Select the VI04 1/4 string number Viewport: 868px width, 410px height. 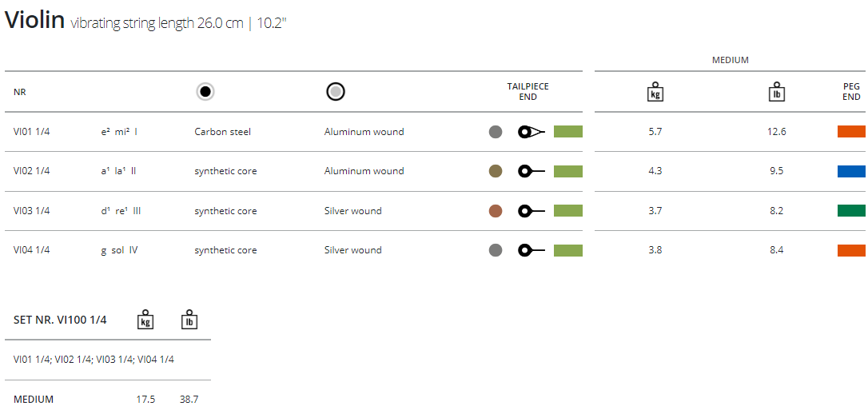32,250
